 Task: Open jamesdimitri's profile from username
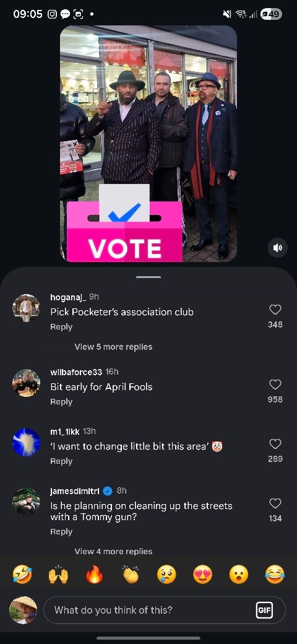(x=75, y=491)
